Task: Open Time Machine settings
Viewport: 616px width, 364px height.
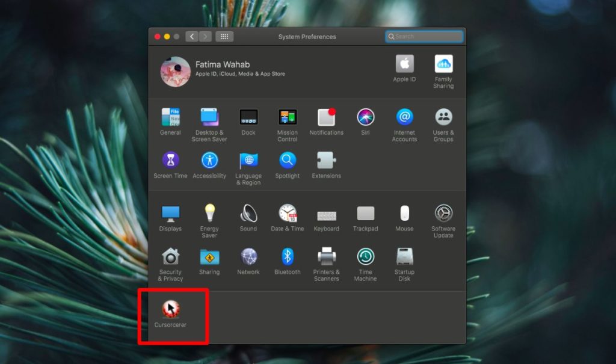Action: click(x=365, y=258)
